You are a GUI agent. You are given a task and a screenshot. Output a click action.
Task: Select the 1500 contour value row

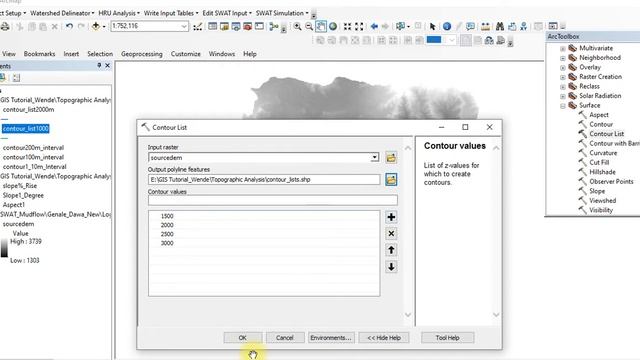(x=264, y=216)
